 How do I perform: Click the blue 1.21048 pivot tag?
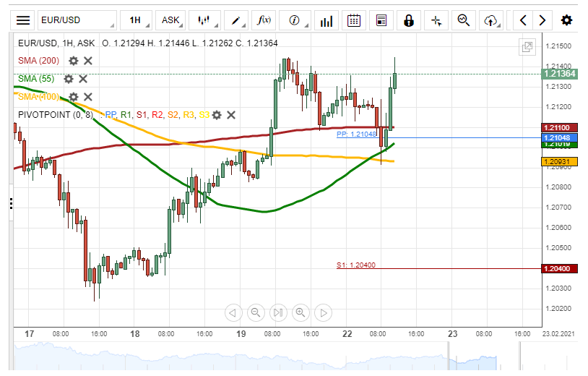tap(560, 137)
